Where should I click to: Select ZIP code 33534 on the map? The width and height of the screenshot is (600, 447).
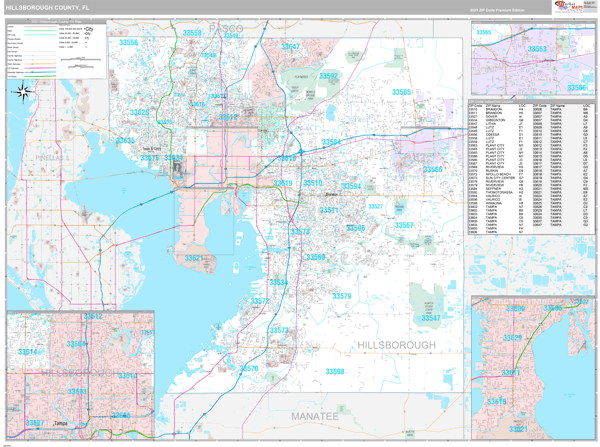coord(279,283)
